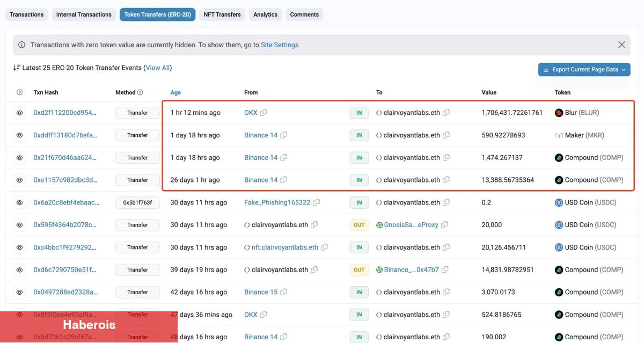
Task: Click the eye icon for transaction 0xd6c7290750e51f
Action: [x=20, y=270]
